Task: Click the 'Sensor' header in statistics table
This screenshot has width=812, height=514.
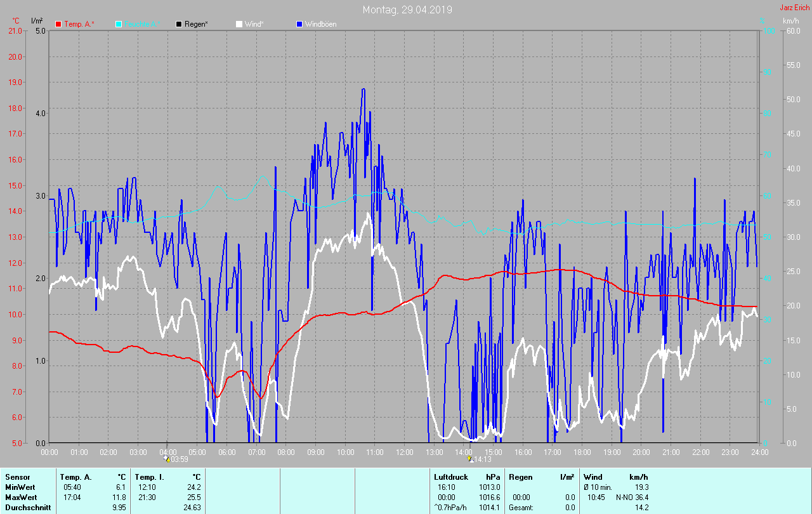Action: pyautogui.click(x=17, y=477)
